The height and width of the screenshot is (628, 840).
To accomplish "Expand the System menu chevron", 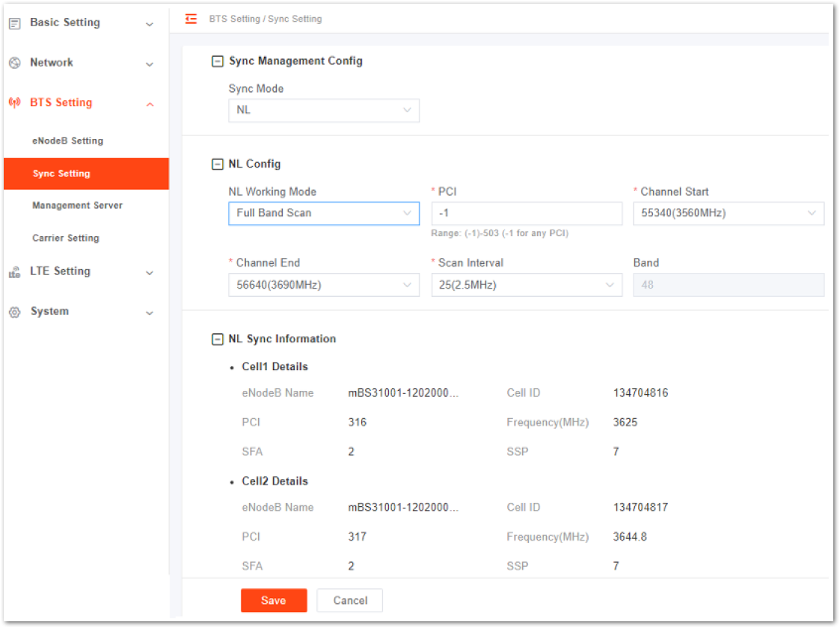I will click(x=150, y=313).
